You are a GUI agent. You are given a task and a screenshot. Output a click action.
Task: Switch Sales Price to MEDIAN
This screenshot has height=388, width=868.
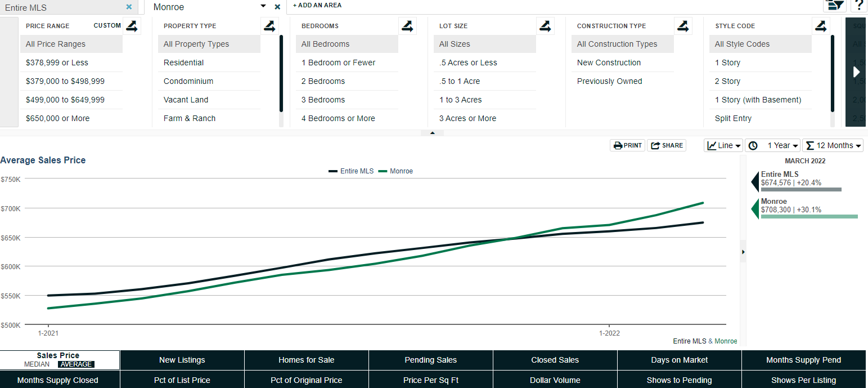pyautogui.click(x=37, y=364)
